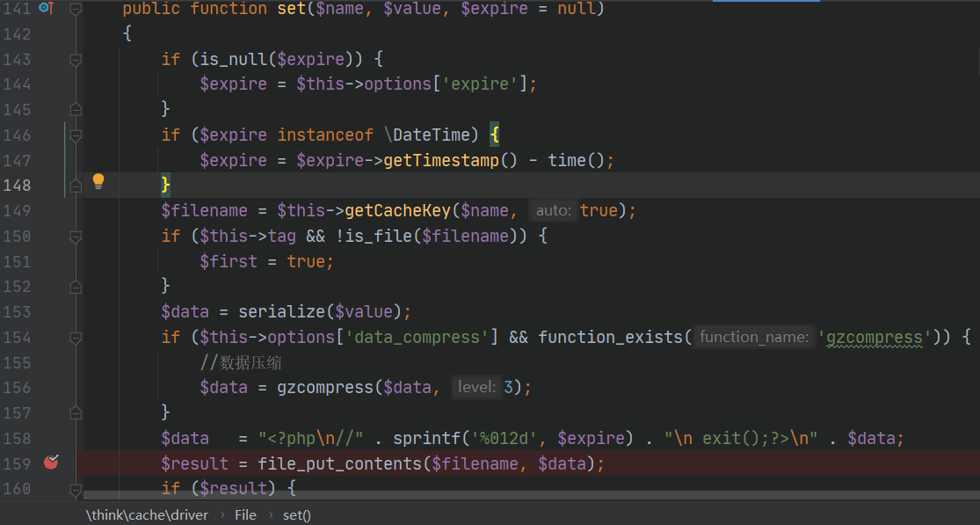Click the 'function_name:' parameter hint on line 154
980x525 pixels.
(754, 337)
